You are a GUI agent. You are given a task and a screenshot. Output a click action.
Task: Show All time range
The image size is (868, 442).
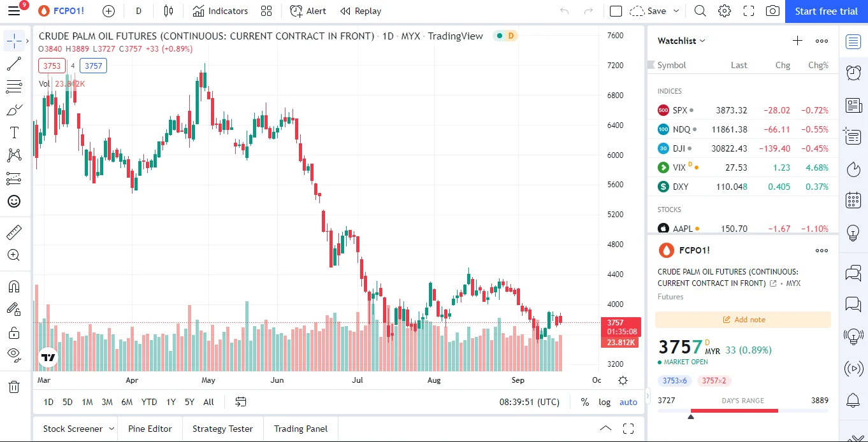[x=208, y=402]
